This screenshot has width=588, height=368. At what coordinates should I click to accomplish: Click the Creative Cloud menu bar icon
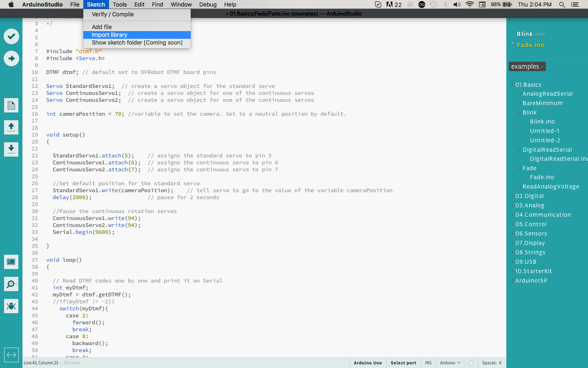click(x=422, y=4)
